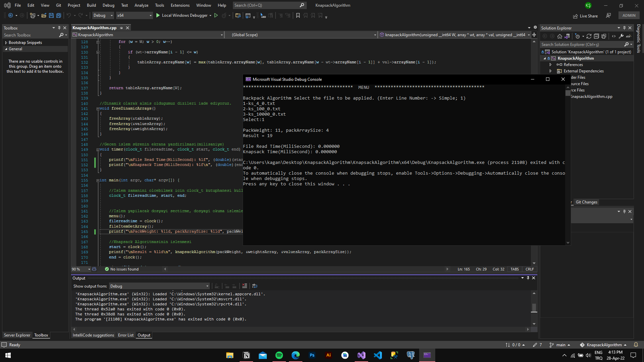Click the Windows Start button

pyautogui.click(x=8, y=355)
